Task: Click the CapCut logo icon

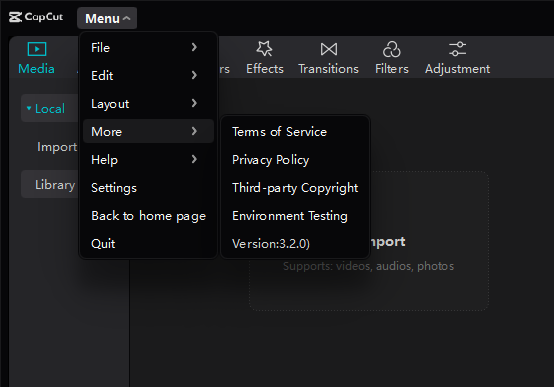Action: [x=15, y=17]
